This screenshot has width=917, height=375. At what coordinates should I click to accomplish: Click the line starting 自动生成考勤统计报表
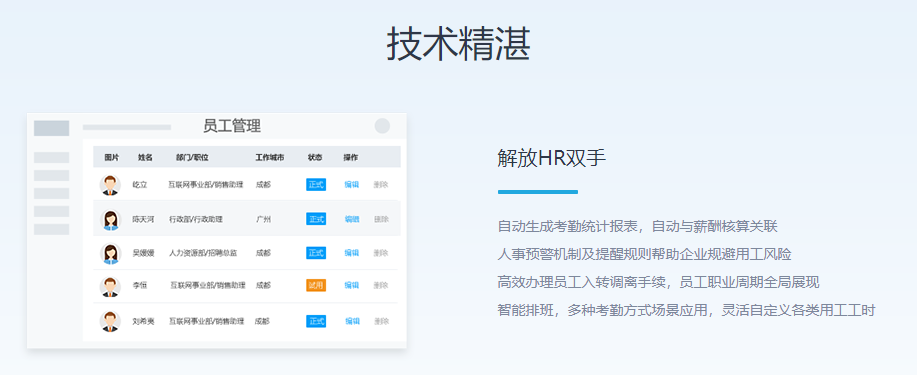pos(637,226)
